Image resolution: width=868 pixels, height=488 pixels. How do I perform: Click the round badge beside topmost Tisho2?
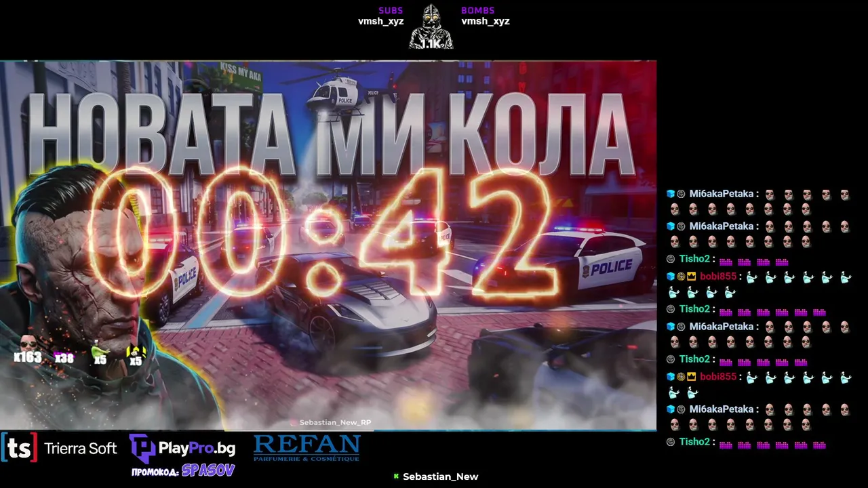pyautogui.click(x=671, y=259)
